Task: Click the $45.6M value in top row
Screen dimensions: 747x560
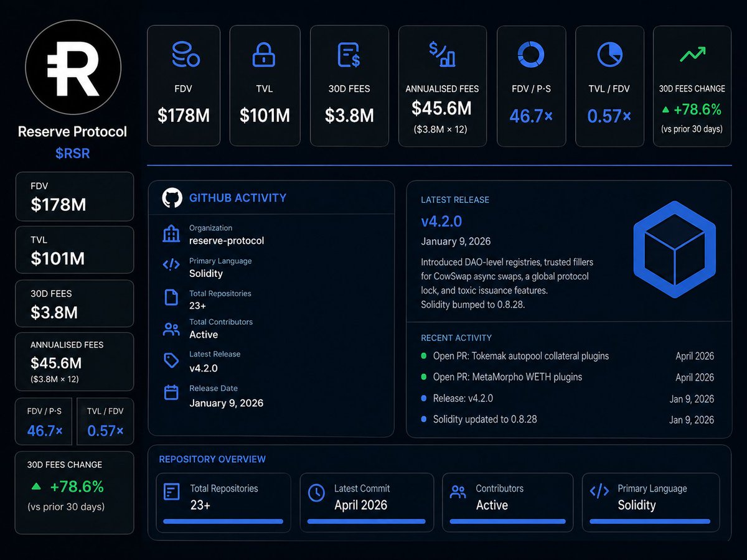Action: coord(442,108)
